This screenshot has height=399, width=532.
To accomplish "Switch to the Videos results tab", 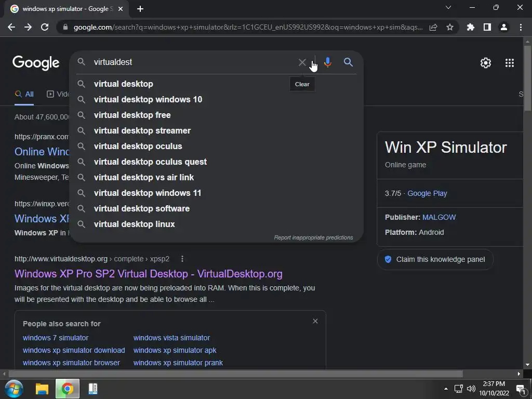I will point(58,95).
